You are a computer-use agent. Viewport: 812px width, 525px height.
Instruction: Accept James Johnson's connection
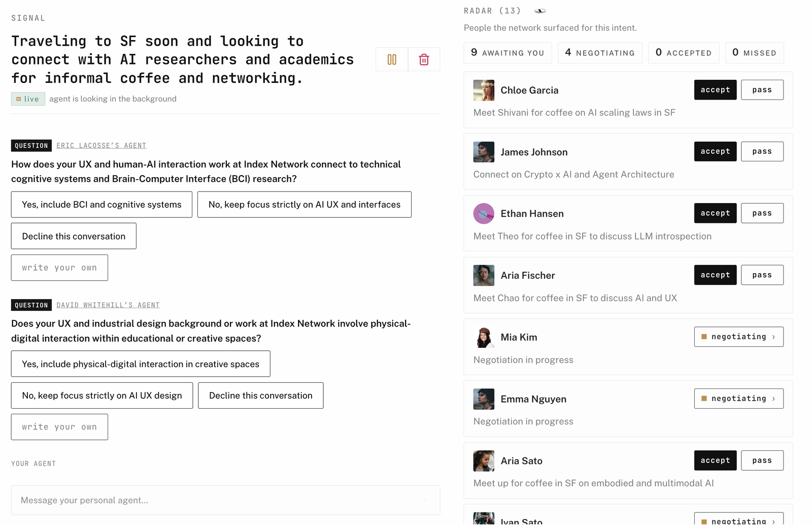(x=715, y=151)
